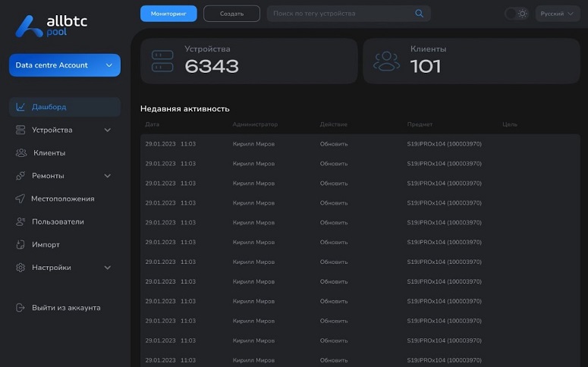Expand the Устройства submenu chevron
Image resolution: width=588 pixels, height=367 pixels.
point(108,130)
